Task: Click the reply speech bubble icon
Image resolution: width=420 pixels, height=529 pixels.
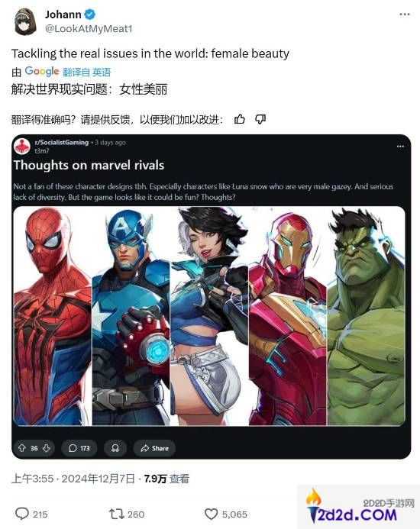Action: pos(22,514)
